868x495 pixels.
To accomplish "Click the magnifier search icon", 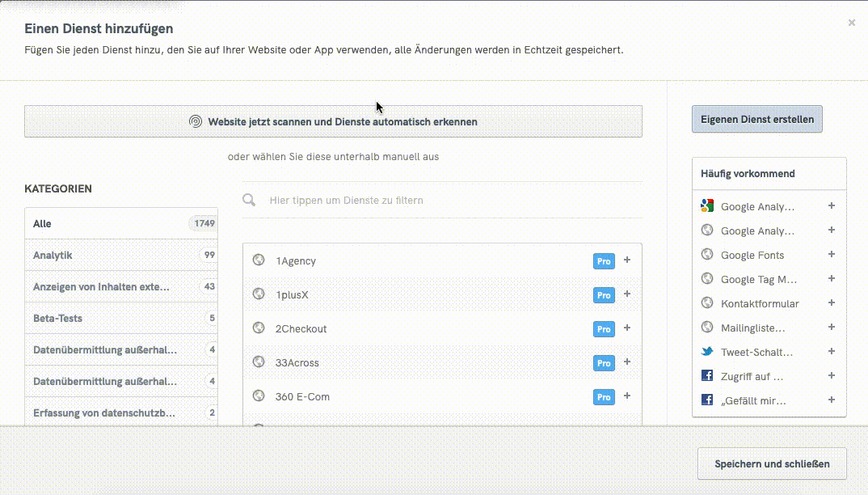I will pyautogui.click(x=250, y=200).
